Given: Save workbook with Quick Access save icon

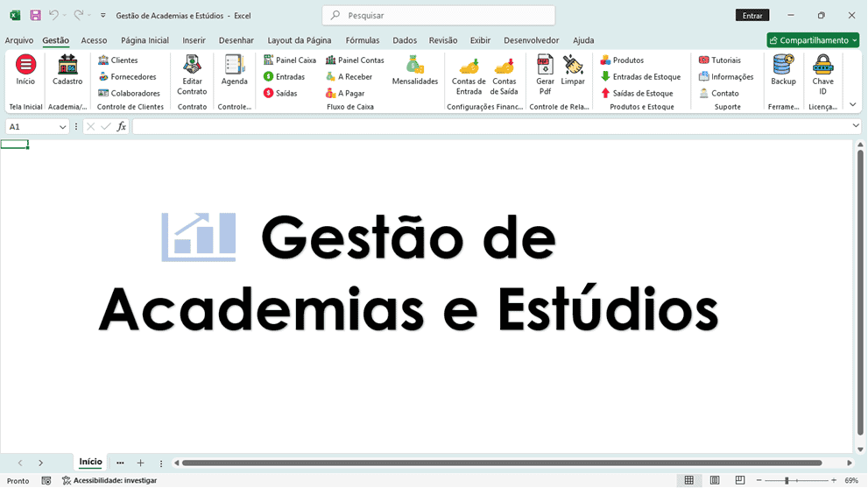Looking at the screenshot, I should pyautogui.click(x=35, y=16).
